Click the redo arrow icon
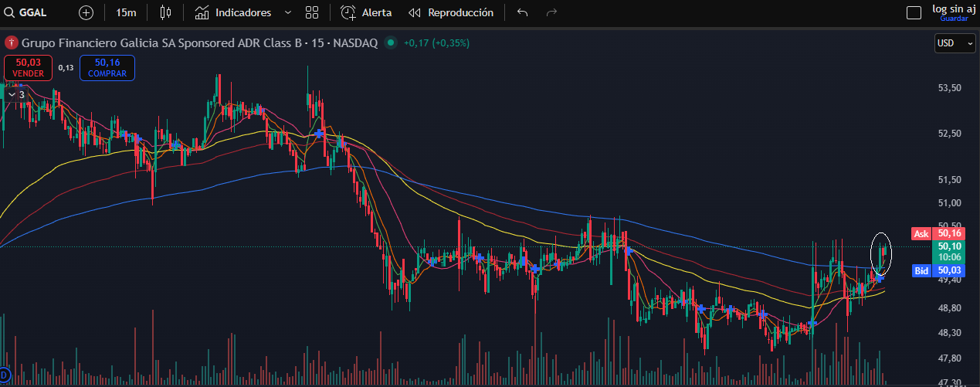The width and height of the screenshot is (980, 387). [x=551, y=13]
